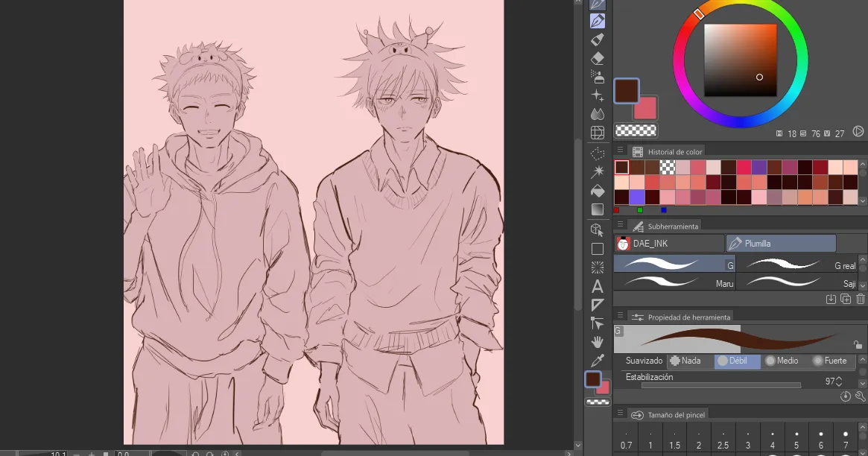Duplicate the current sub tool
The height and width of the screenshot is (456, 868).
pos(846,299)
